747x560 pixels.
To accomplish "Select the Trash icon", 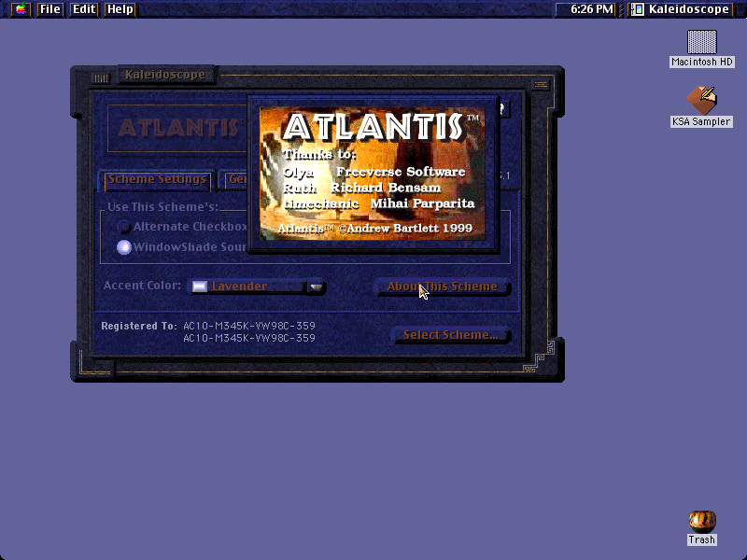I will coord(702,527).
